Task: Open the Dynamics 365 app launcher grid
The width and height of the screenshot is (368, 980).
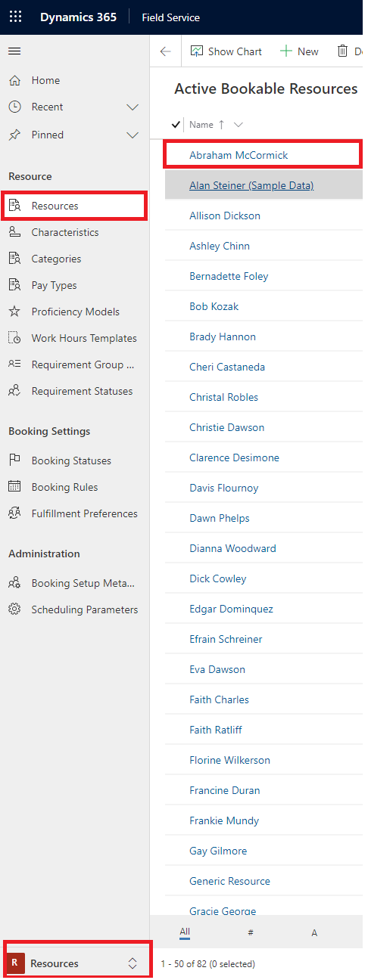Action: point(15,17)
